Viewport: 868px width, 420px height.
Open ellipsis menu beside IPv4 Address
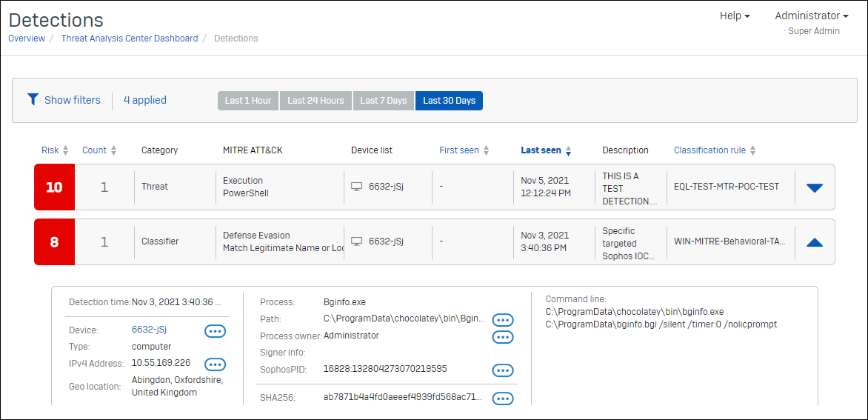point(215,364)
